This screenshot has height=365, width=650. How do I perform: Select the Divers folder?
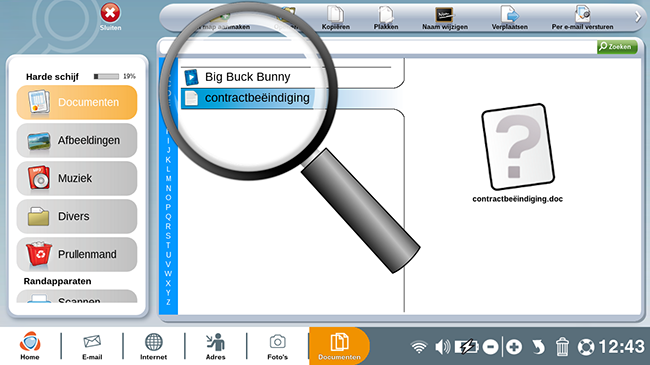coord(77,217)
